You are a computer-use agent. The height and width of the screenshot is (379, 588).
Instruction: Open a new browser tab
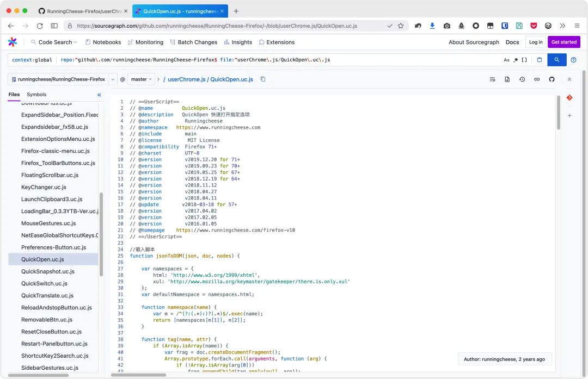click(236, 11)
